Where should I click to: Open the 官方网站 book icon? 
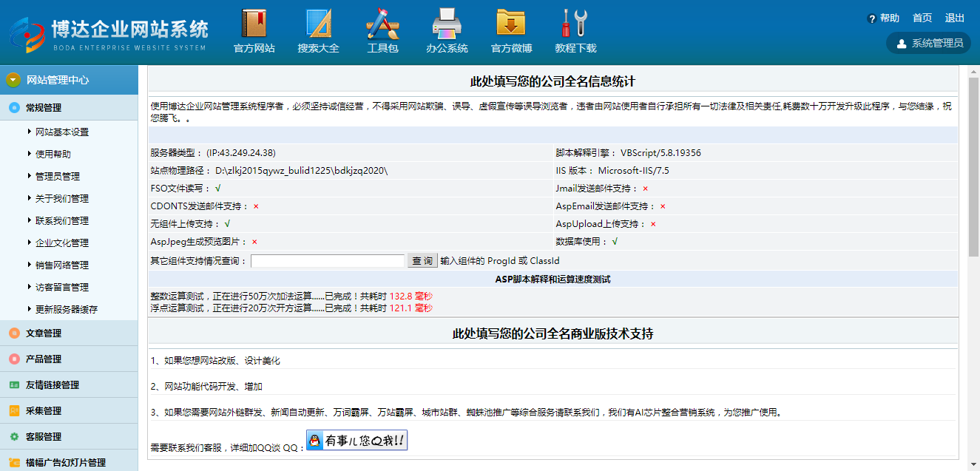(254, 24)
